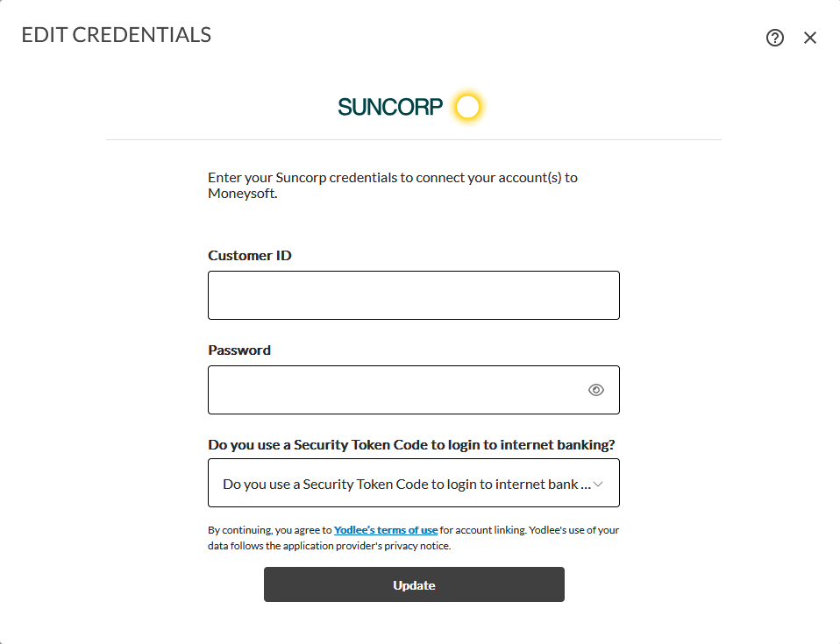The image size is (840, 644).
Task: Click the Suncorp wordmark text logo
Action: tap(390, 107)
